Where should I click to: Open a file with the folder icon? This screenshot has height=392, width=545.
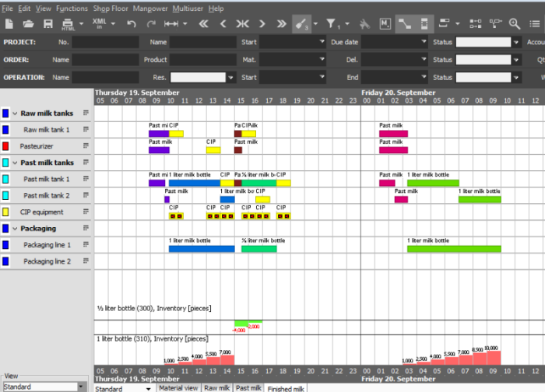click(x=29, y=24)
